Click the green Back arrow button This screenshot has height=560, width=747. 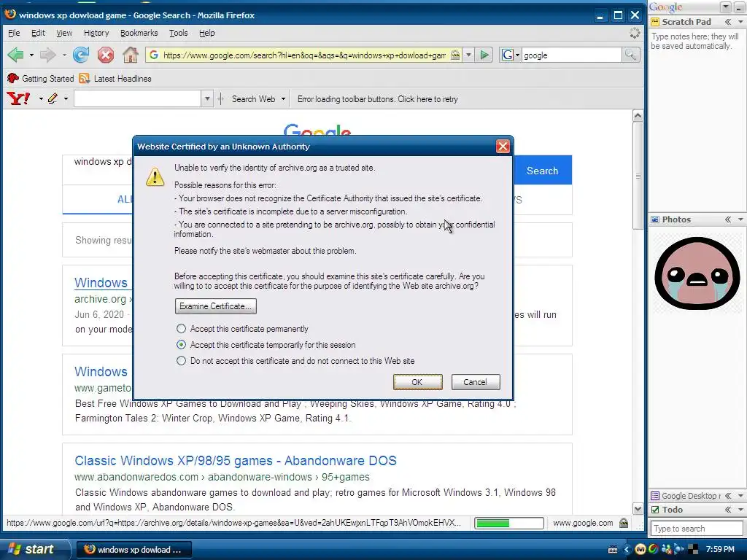tap(16, 55)
